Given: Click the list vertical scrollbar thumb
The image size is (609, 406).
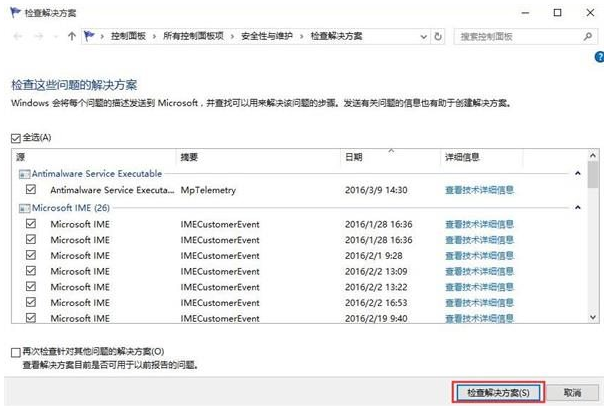Looking at the screenshot, I should point(593,175).
